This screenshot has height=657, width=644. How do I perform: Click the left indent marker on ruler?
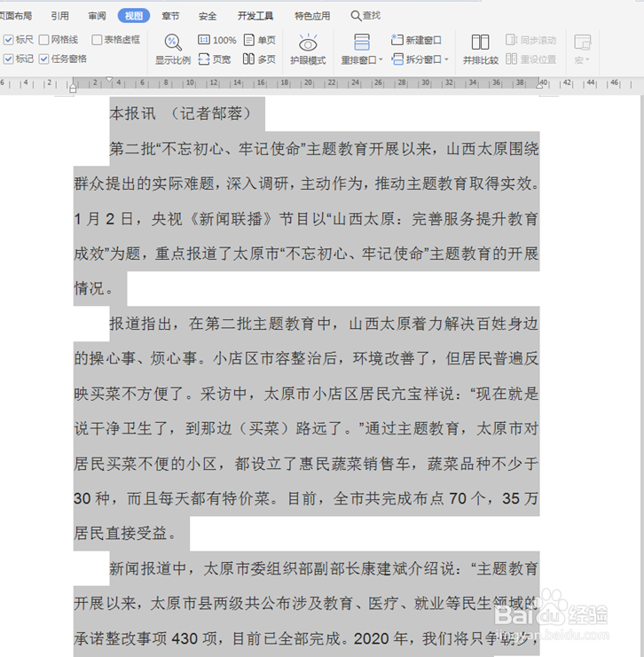point(73,89)
